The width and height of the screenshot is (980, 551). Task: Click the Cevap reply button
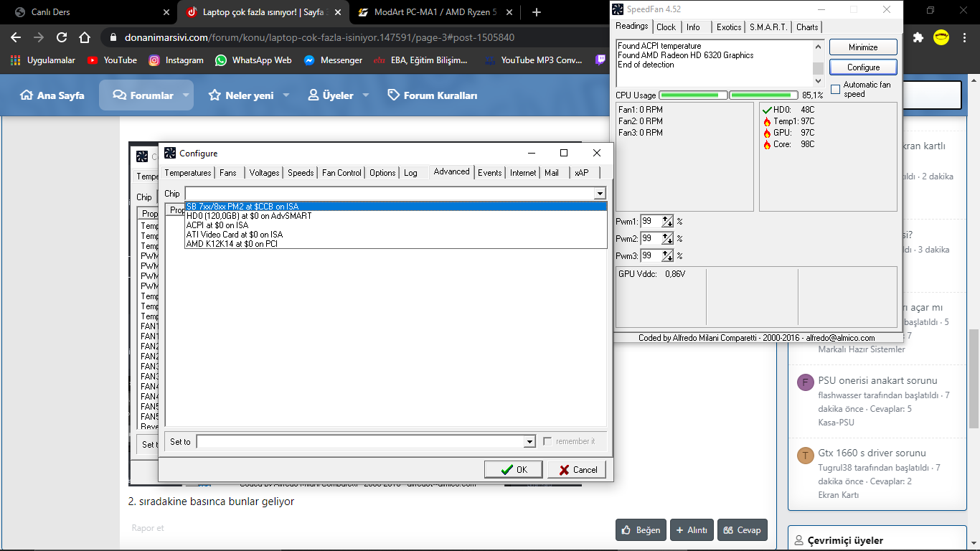tap(743, 530)
